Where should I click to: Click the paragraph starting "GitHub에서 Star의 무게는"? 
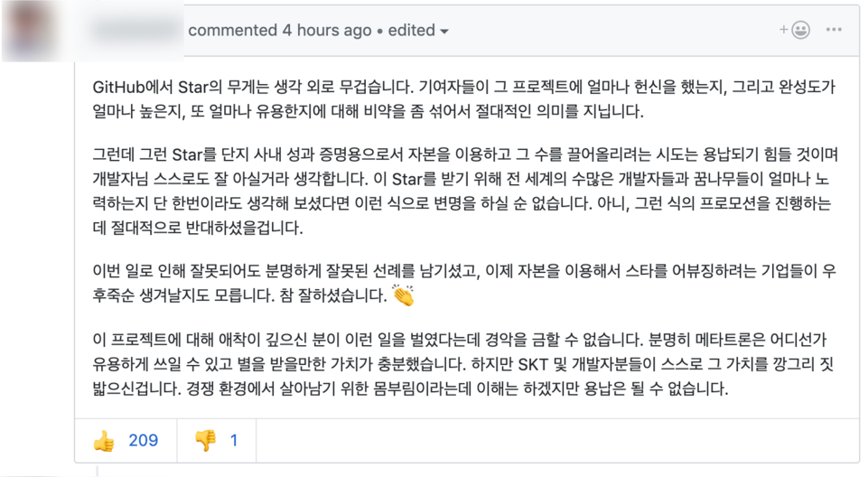pyautogui.click(x=464, y=99)
